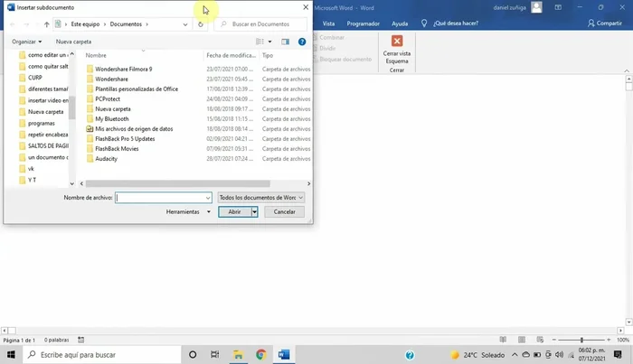
Task: Click the macro recording status bar icon
Action: pos(80,340)
